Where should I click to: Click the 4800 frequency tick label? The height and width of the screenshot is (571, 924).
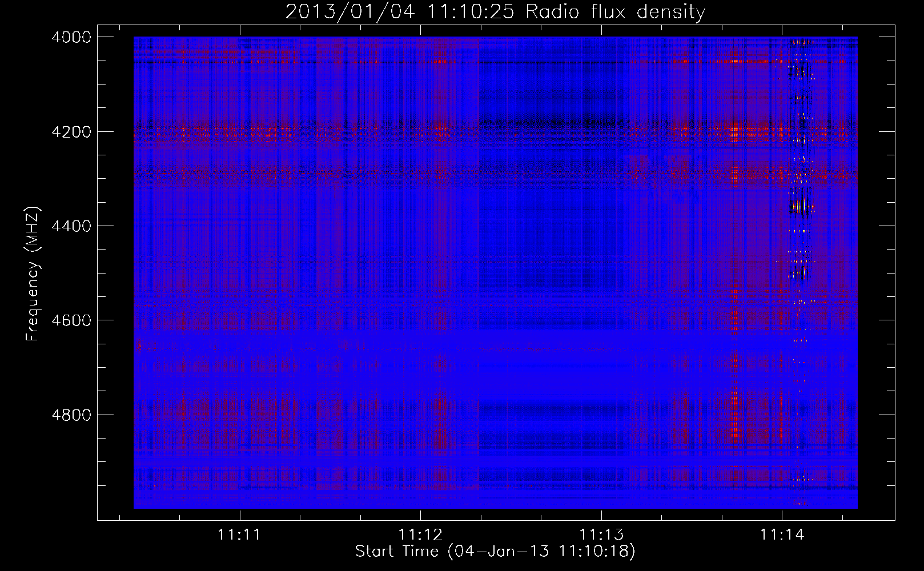(x=71, y=415)
